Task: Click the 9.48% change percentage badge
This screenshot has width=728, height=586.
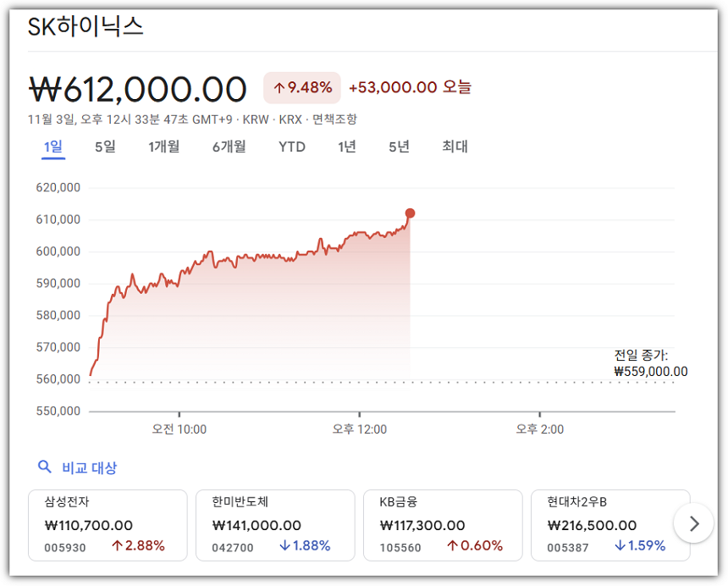Action: pyautogui.click(x=301, y=87)
